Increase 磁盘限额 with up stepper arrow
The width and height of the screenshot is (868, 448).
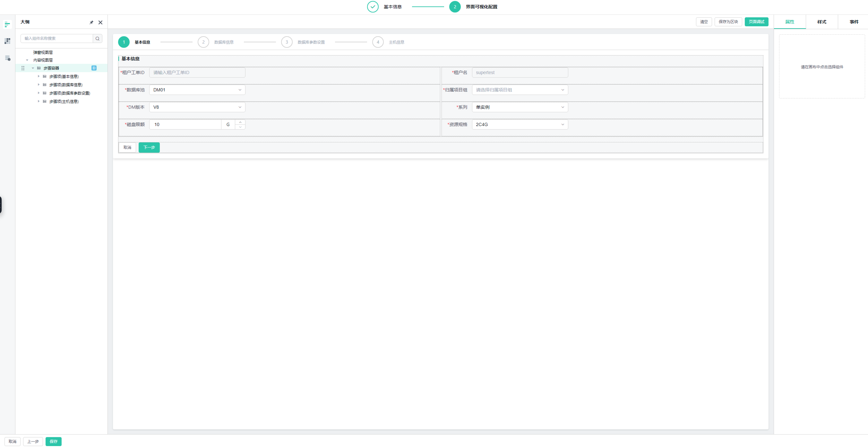(240, 122)
